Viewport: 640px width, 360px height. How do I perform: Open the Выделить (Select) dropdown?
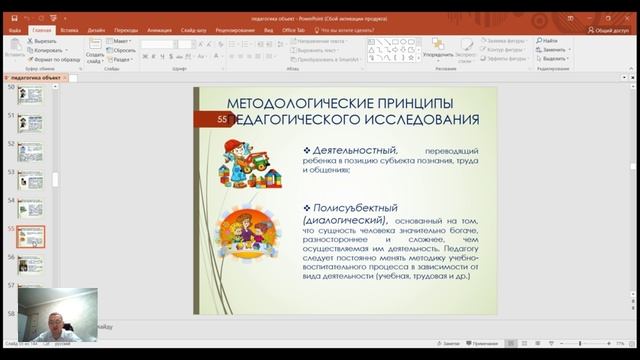pos(553,59)
